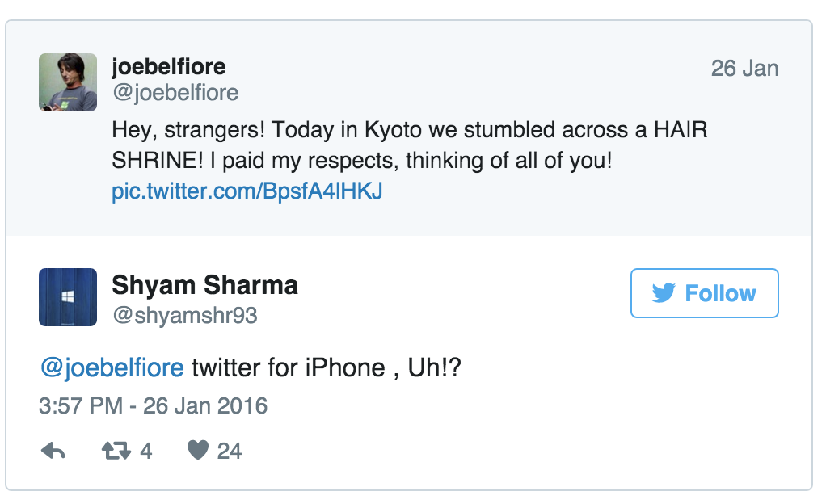826x504 pixels.
Task: Click the Shyam Sharma display name
Action: point(204,284)
